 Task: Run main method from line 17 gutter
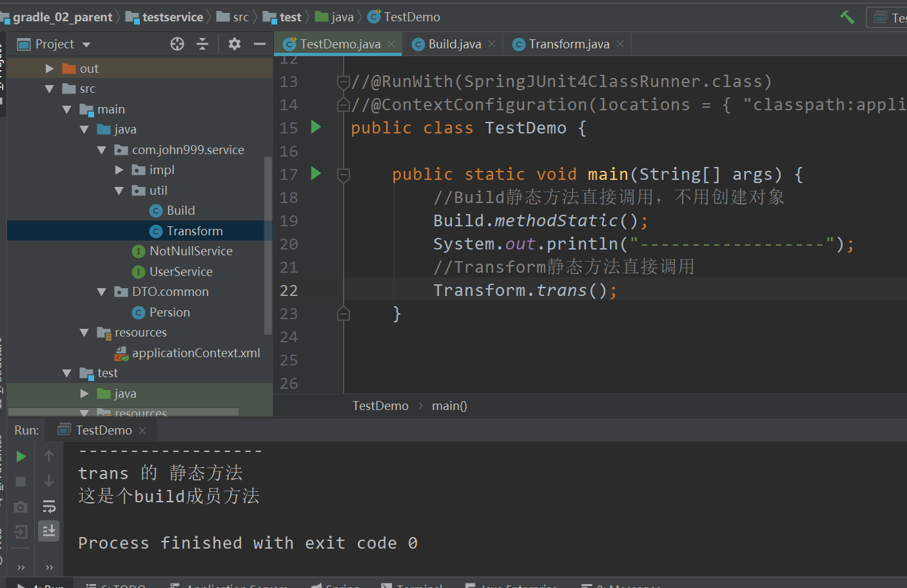click(316, 173)
